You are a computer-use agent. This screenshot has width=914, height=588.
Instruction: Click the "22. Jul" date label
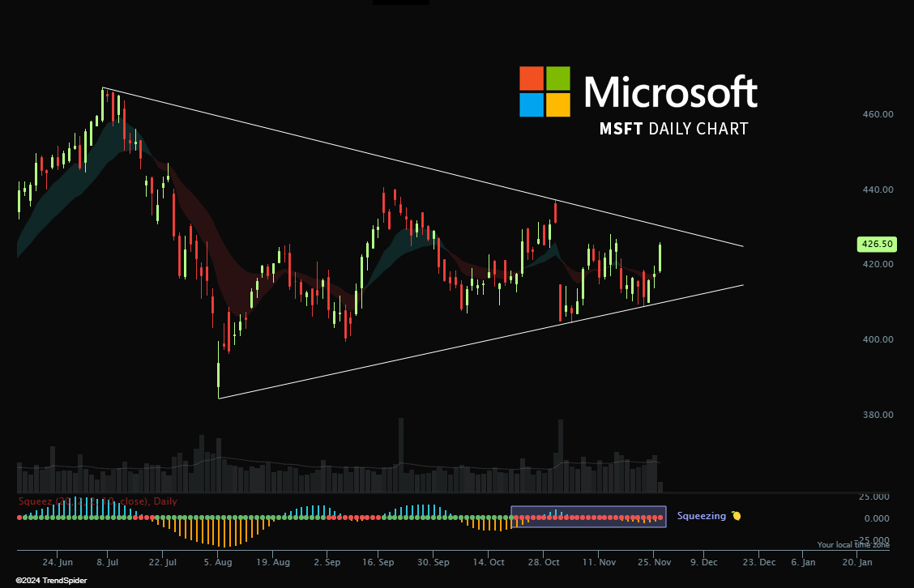pos(163,562)
